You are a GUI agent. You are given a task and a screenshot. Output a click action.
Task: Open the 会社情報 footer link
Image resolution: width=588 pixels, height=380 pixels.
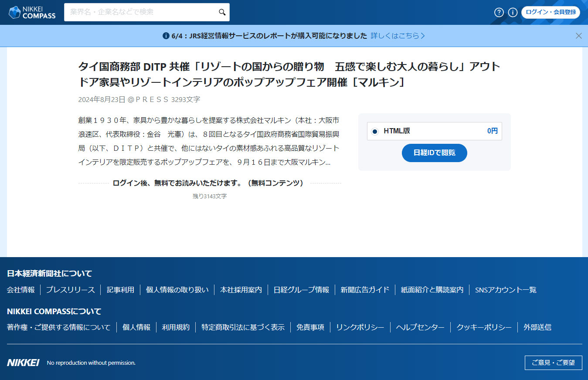21,290
